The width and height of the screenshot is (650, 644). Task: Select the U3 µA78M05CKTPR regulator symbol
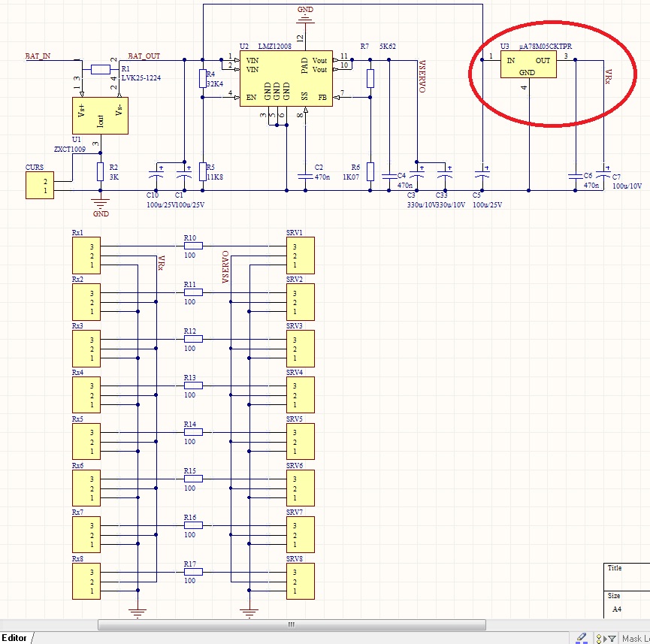click(528, 66)
